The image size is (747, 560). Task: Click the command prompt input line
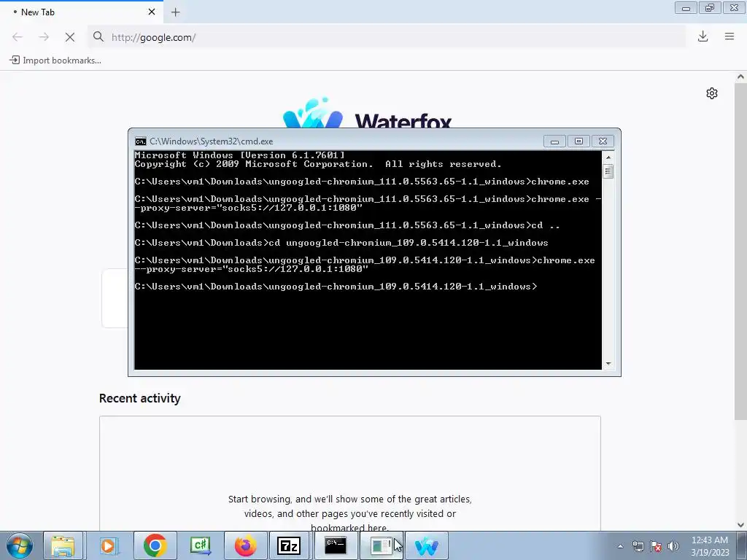[x=336, y=287]
